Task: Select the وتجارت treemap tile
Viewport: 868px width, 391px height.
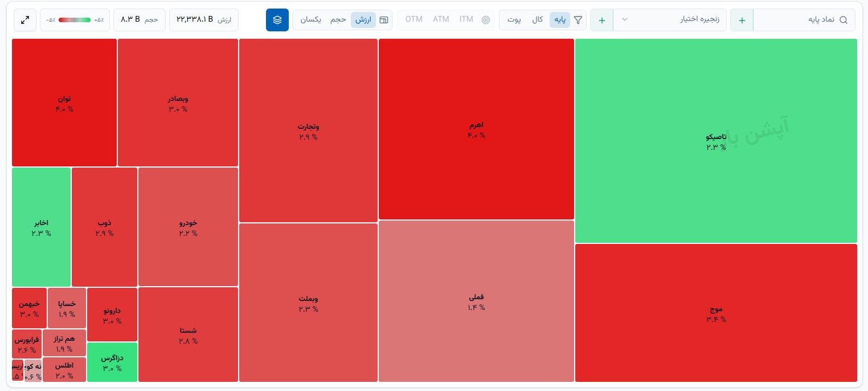Action: tap(308, 131)
